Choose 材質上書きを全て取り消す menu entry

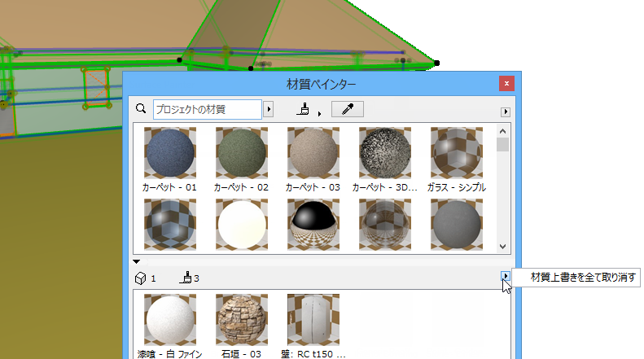[583, 278]
